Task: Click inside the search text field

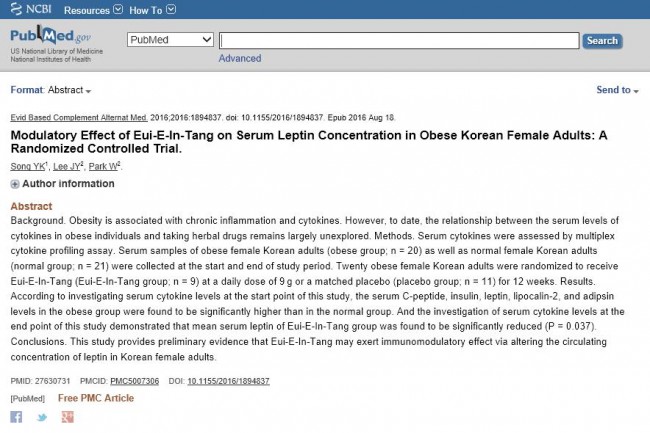Action: click(399, 41)
